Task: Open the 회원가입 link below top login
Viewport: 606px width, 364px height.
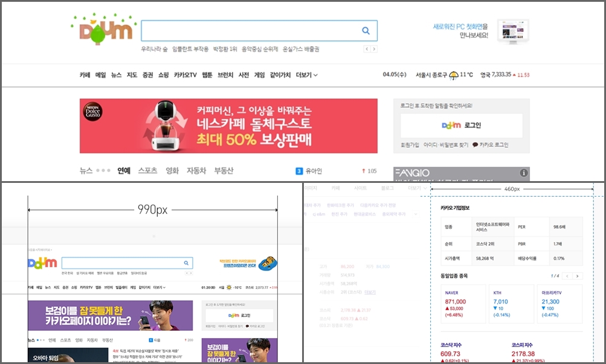Action: coord(410,145)
